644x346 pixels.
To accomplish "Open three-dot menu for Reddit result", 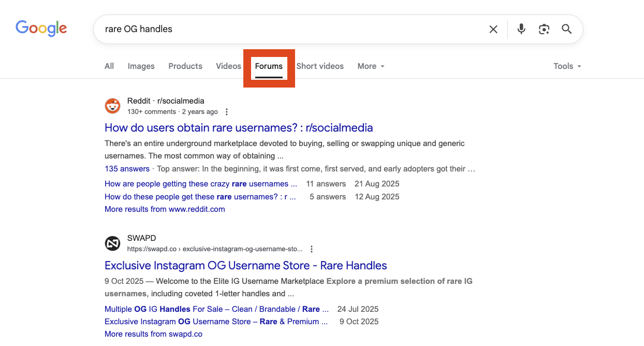I will click(x=226, y=112).
